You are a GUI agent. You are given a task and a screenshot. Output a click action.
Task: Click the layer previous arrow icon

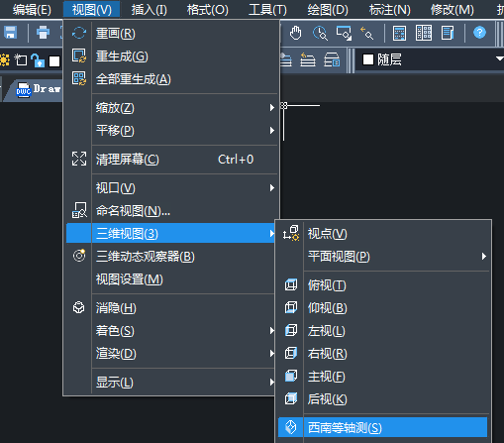click(308, 60)
